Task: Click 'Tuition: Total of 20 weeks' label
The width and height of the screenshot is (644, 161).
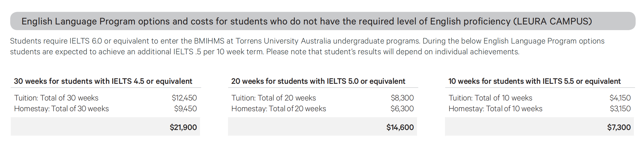Action: tap(273, 98)
